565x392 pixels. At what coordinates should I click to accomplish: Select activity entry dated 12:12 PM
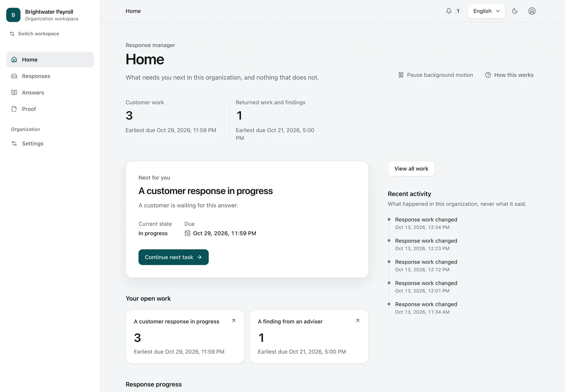[x=426, y=265]
